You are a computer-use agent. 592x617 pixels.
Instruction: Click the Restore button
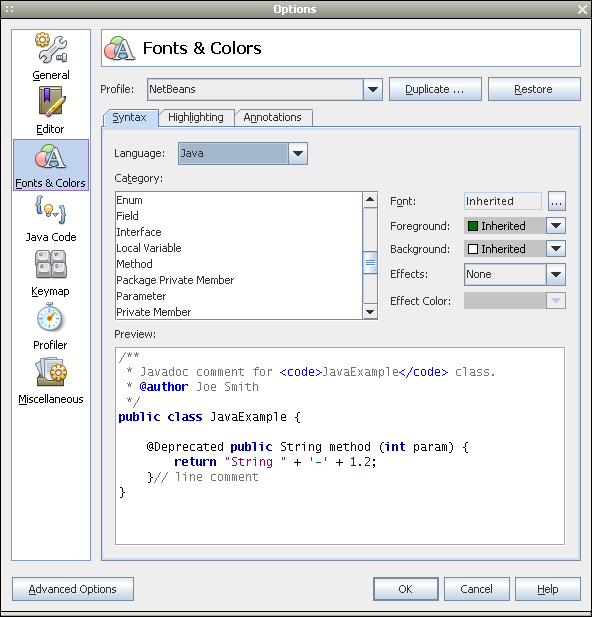[x=534, y=89]
